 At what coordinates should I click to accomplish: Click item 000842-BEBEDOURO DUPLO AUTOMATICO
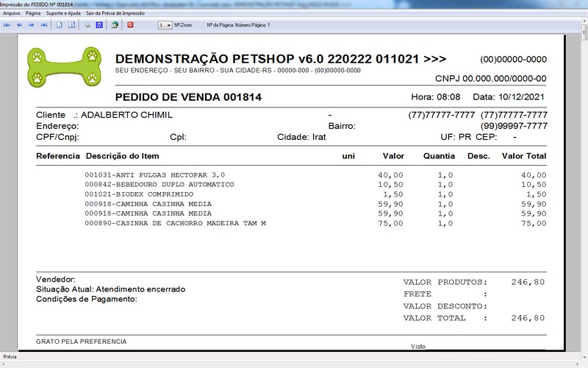tap(159, 185)
